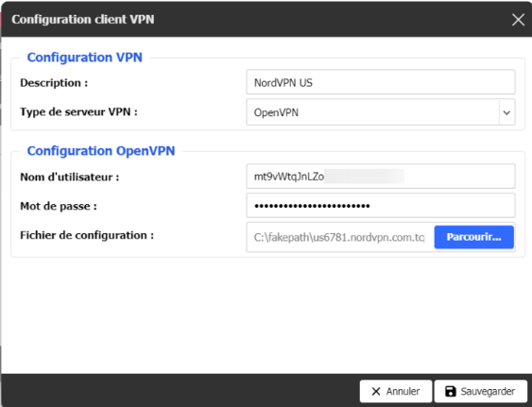This screenshot has height=407, width=532.
Task: Click the 'Nom d'utilisateur :' label
Action: click(70, 177)
